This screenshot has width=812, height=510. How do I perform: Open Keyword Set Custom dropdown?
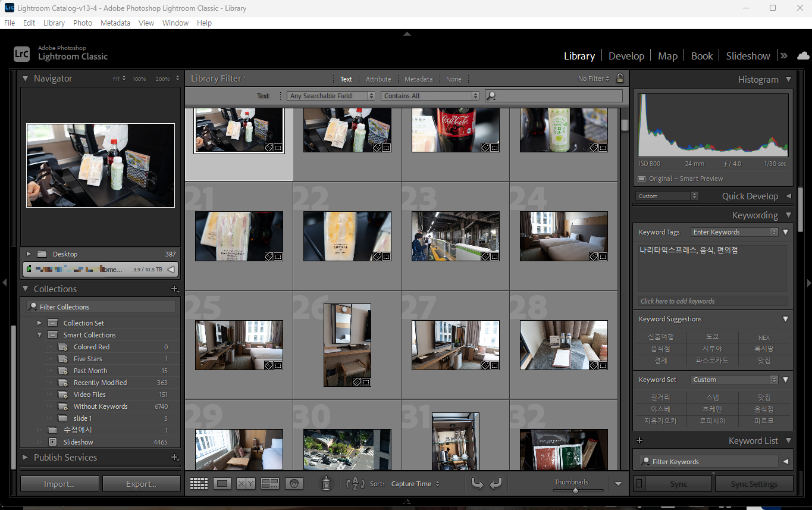tap(735, 380)
